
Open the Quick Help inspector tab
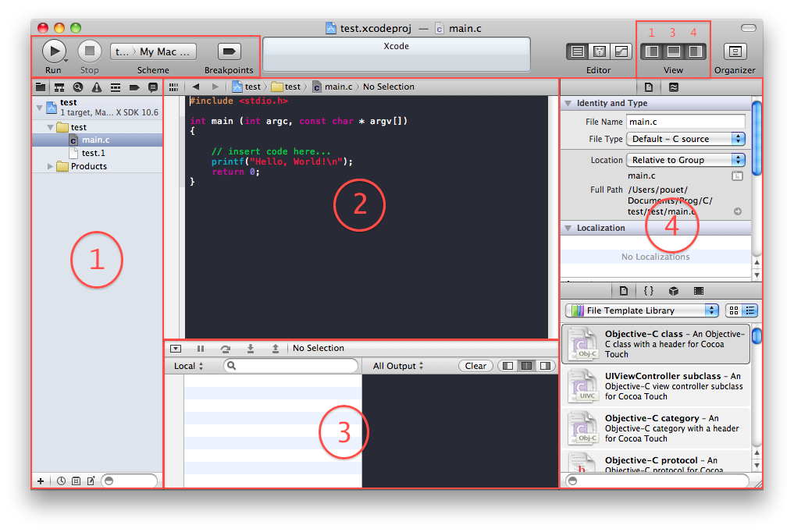[674, 87]
